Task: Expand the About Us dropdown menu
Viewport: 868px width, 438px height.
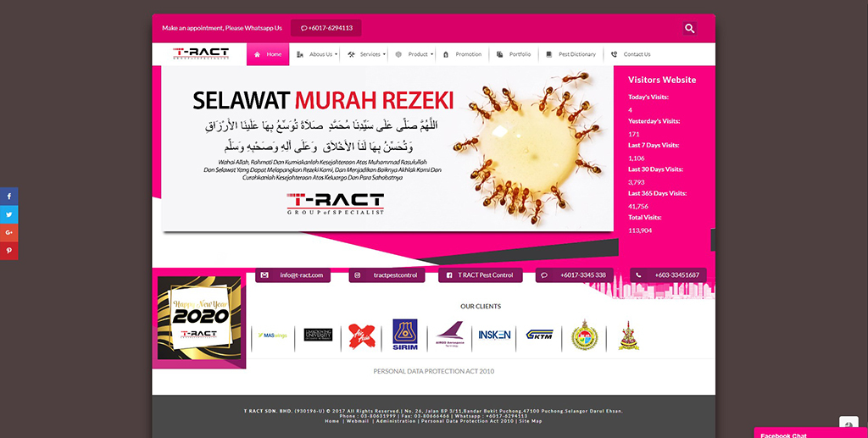Action: click(x=318, y=54)
